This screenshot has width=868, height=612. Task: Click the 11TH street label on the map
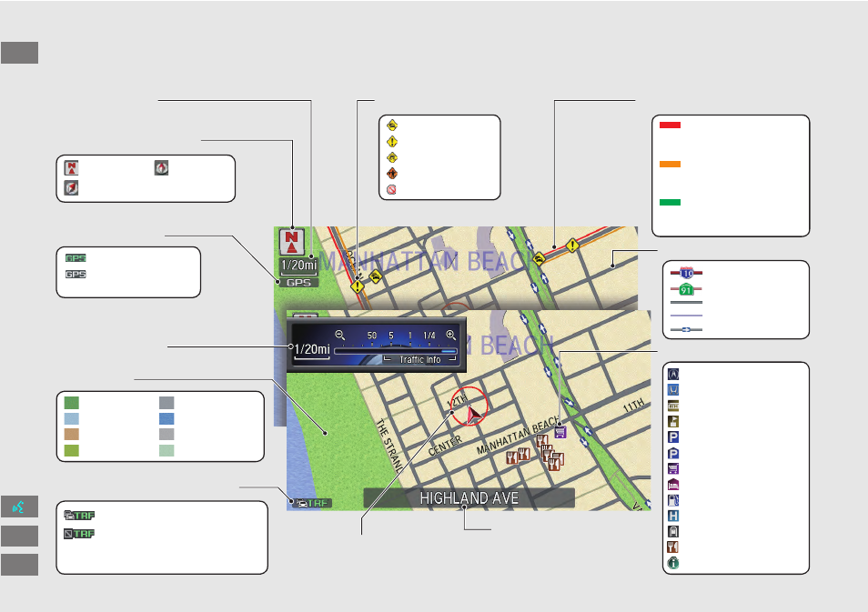pyautogui.click(x=633, y=406)
